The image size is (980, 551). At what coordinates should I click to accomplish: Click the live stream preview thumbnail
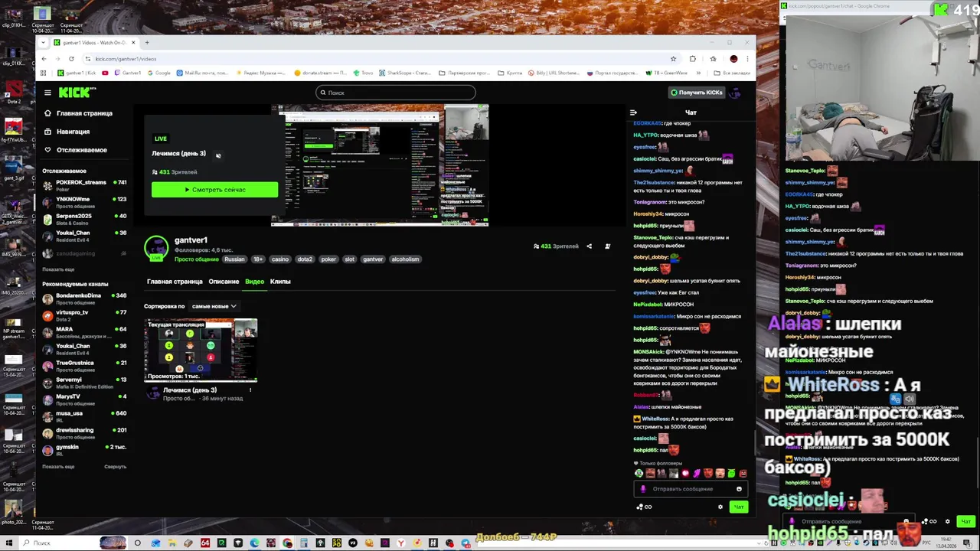tap(380, 165)
